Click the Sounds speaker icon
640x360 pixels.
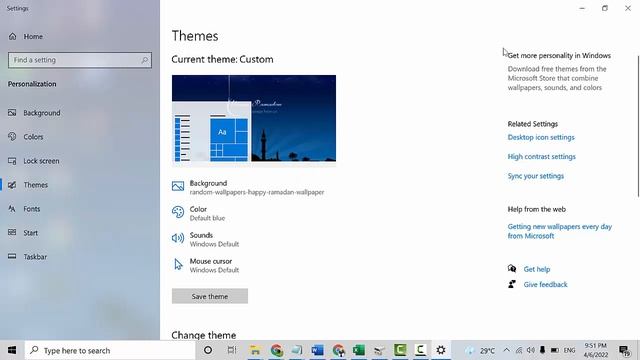point(178,238)
